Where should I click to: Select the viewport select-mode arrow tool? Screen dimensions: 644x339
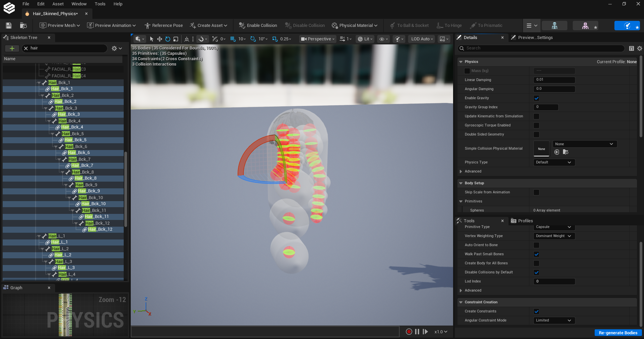[152, 39]
